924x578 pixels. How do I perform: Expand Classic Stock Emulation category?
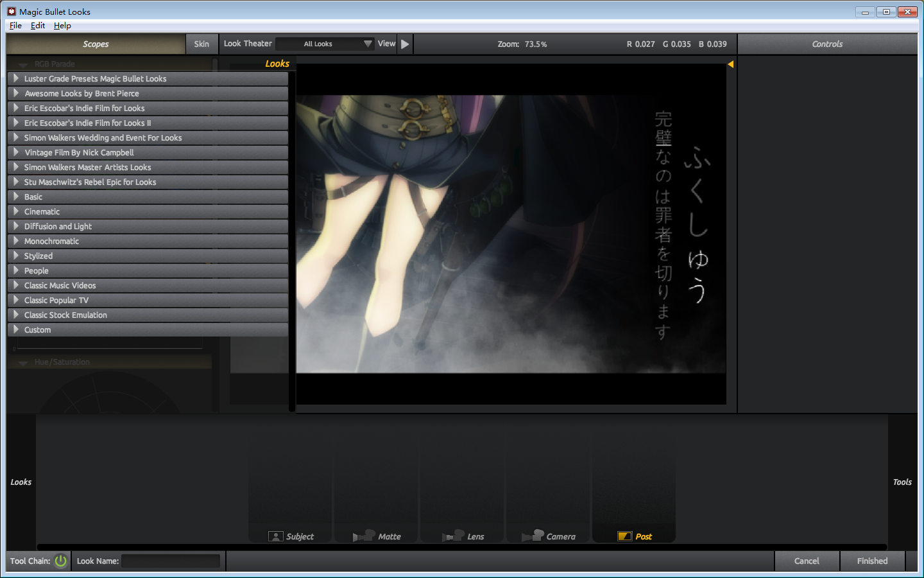[x=148, y=315]
